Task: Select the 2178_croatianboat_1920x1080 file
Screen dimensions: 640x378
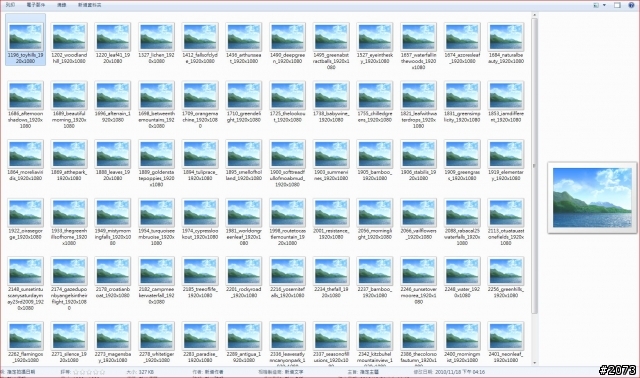Action: (113, 277)
